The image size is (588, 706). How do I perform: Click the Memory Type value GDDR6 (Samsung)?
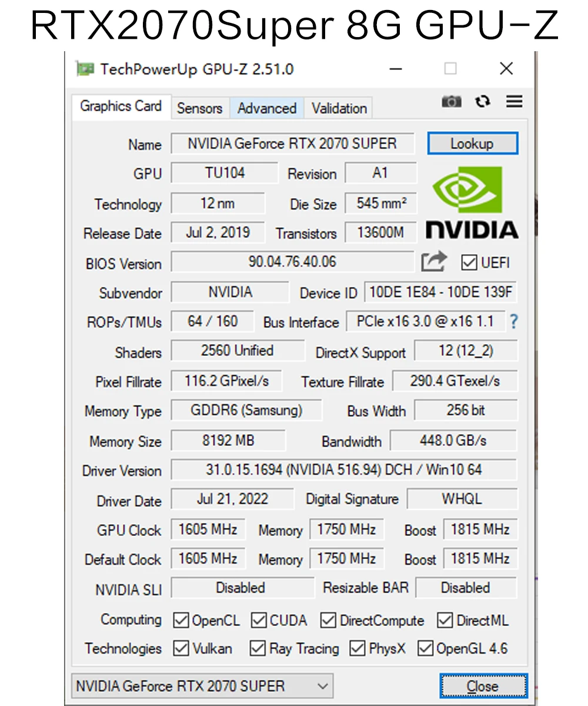click(x=246, y=410)
